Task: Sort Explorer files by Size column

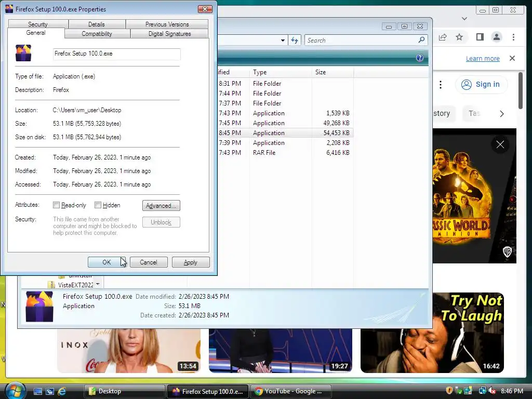Action: coord(332,72)
